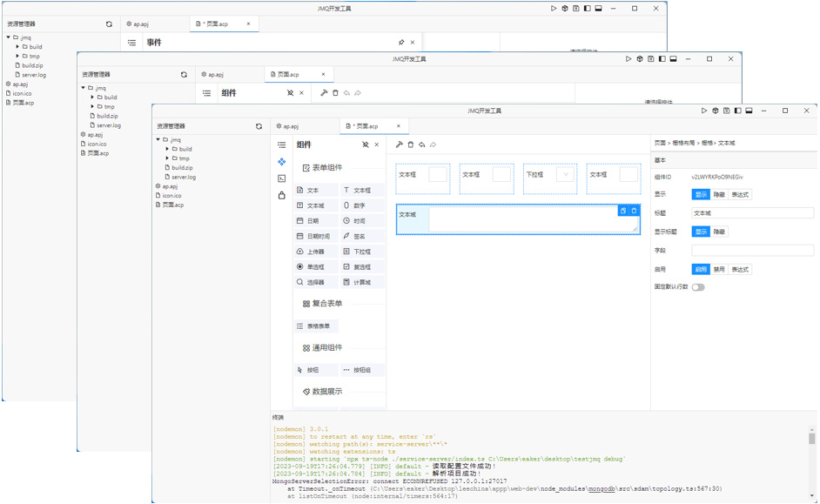Open the 下拉框 dropdown arrow on the canvas

point(566,175)
